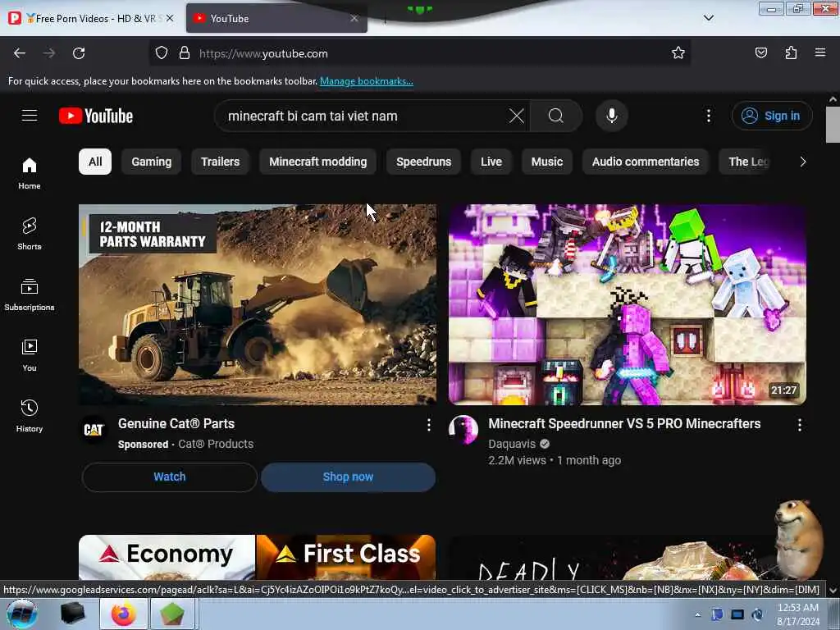This screenshot has width=840, height=630.
Task: Open History in the sidebar
Action: [30, 416]
